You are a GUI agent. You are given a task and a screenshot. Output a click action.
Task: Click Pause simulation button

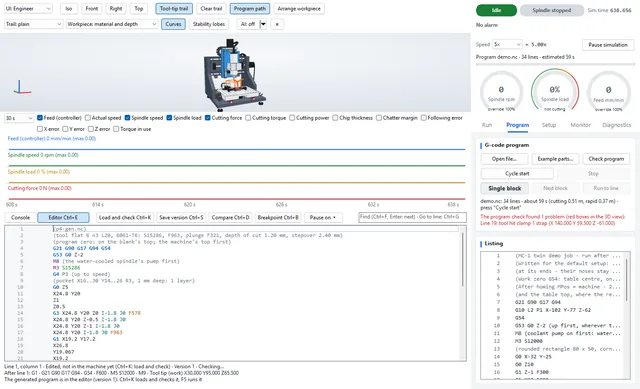click(x=608, y=44)
